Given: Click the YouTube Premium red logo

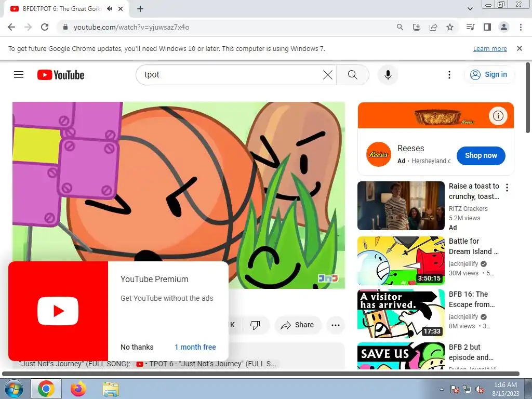Looking at the screenshot, I should point(58,311).
